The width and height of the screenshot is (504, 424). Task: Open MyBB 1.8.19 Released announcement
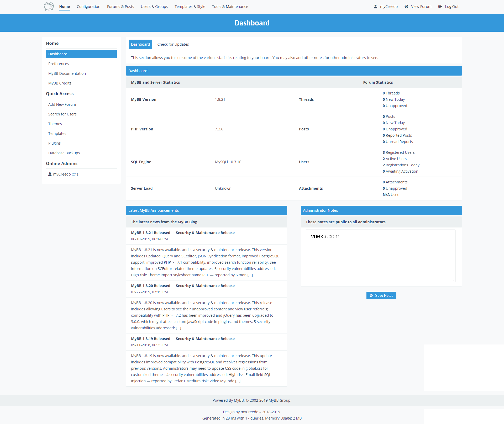point(183,339)
